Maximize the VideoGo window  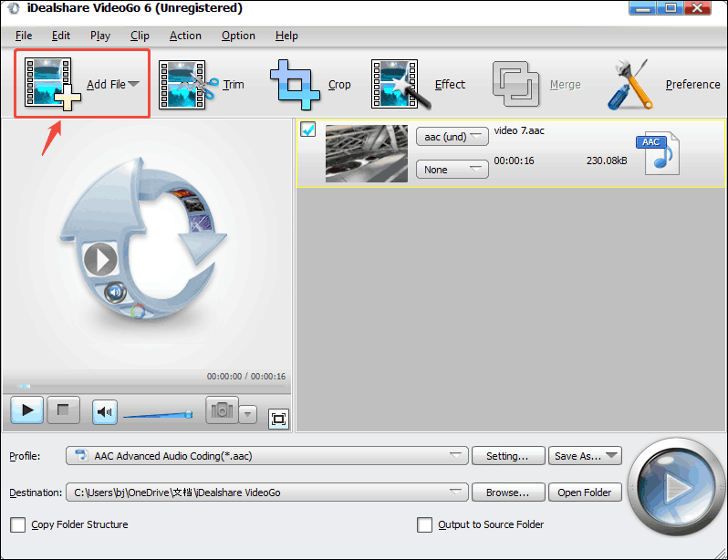click(x=671, y=8)
